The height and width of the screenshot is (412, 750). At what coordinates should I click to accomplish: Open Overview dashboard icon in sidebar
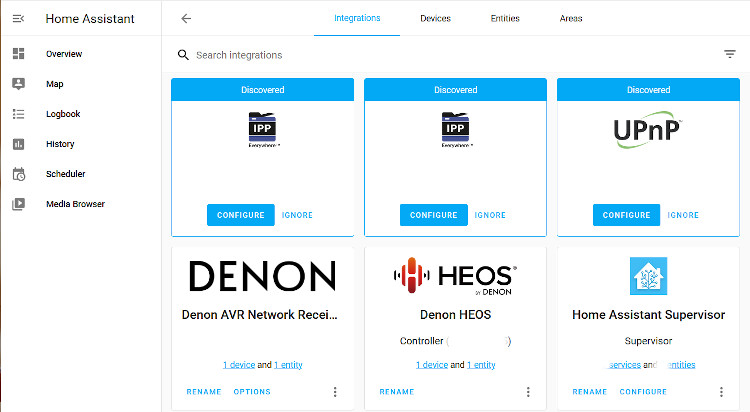(18, 54)
